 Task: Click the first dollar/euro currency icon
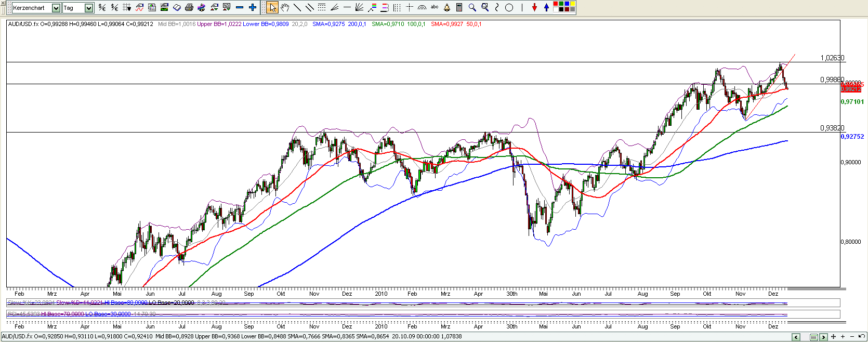click(102, 7)
